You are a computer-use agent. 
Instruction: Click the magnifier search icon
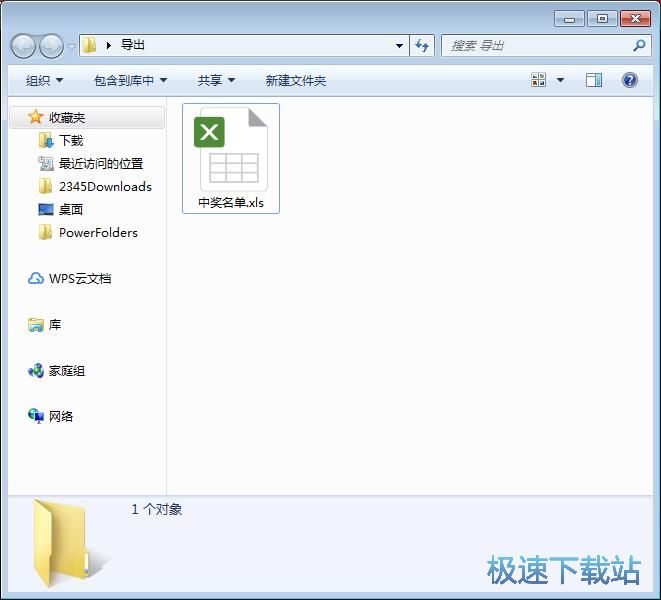point(640,45)
